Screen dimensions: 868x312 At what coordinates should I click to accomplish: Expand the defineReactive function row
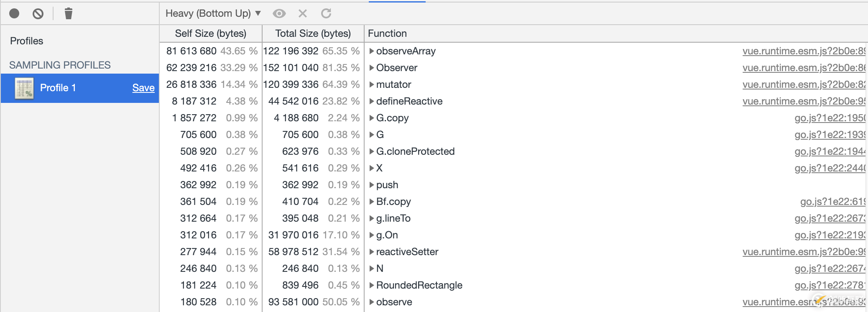[x=371, y=101]
